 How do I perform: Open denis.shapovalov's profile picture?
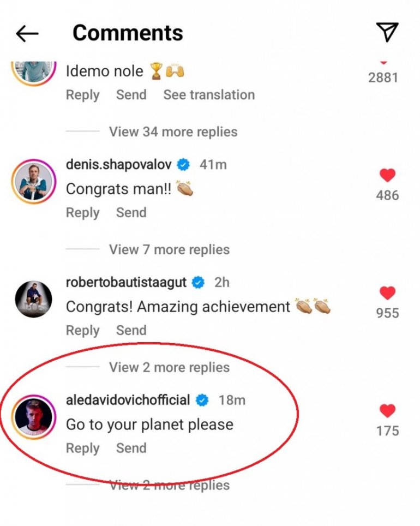click(x=33, y=182)
